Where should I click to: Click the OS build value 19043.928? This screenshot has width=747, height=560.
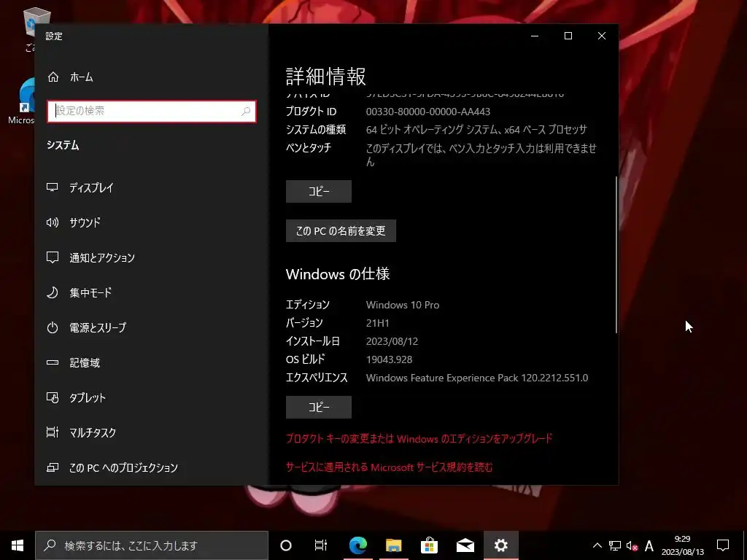click(389, 359)
